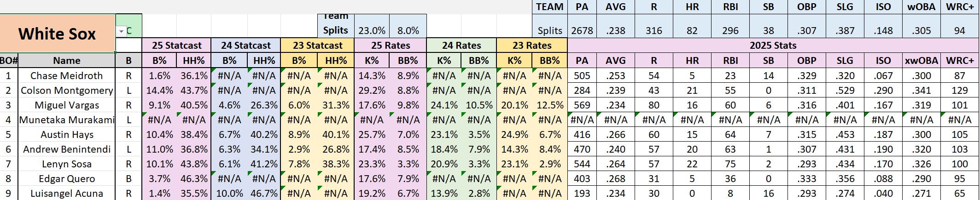Click the Team Splits label cell
The image size is (980, 200).
click(x=336, y=26)
